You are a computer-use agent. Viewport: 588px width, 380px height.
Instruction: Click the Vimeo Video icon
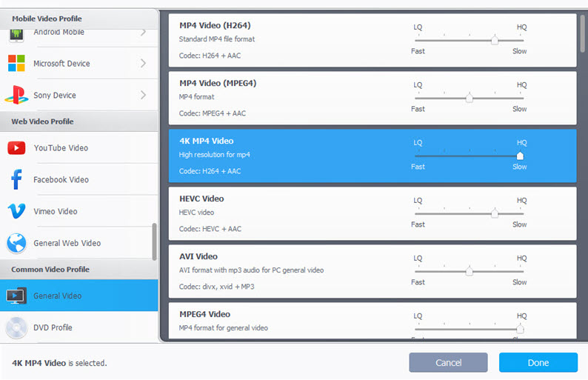coord(16,212)
